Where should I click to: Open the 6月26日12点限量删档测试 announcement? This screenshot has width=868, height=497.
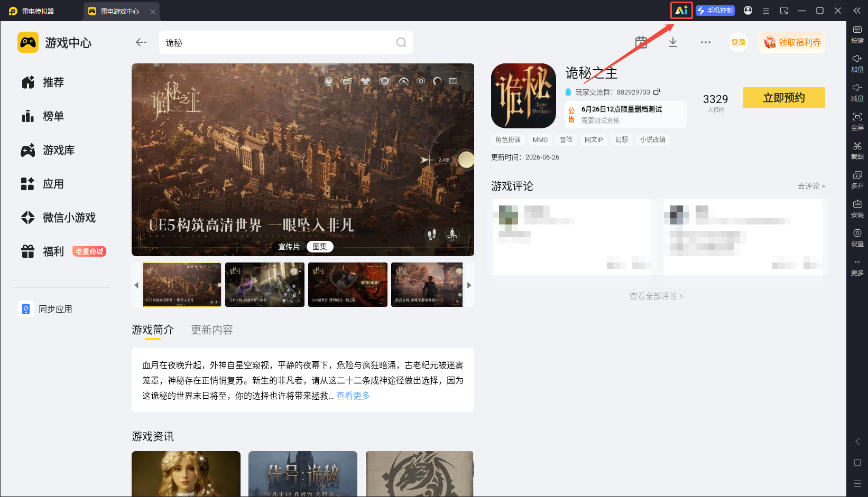pos(626,115)
